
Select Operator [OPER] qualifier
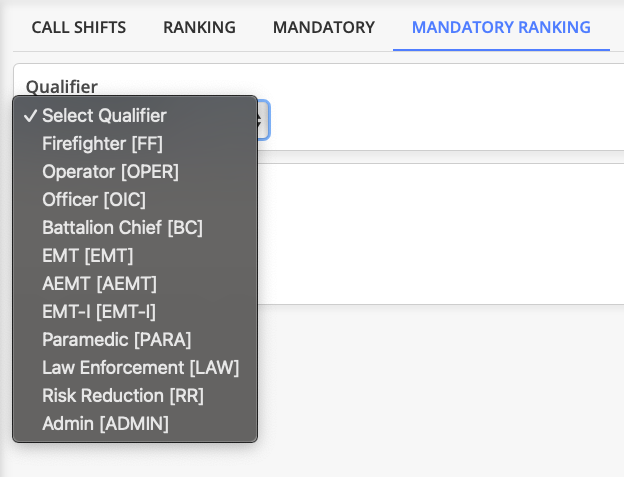click(110, 172)
